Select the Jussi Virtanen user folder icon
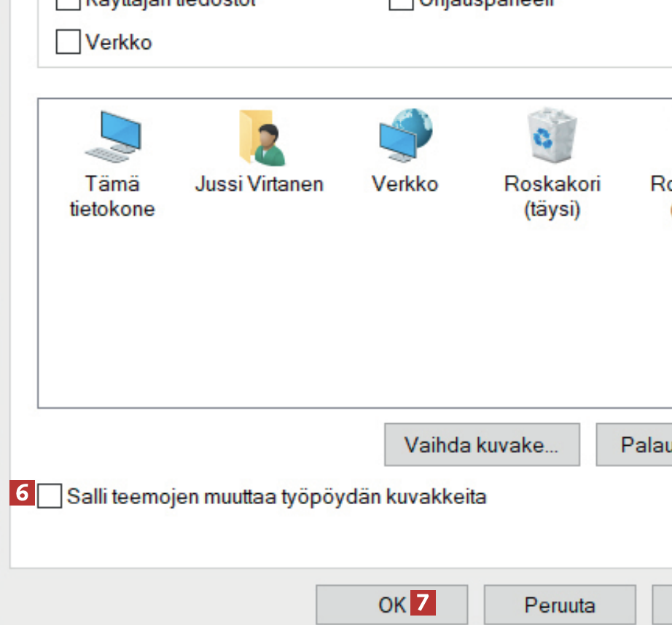The width and height of the screenshot is (672, 625). click(x=262, y=138)
